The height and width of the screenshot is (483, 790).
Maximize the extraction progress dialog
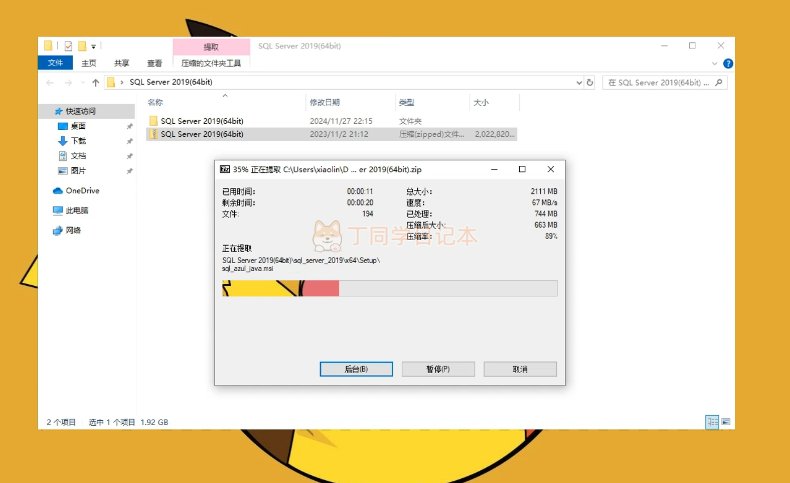coord(522,169)
